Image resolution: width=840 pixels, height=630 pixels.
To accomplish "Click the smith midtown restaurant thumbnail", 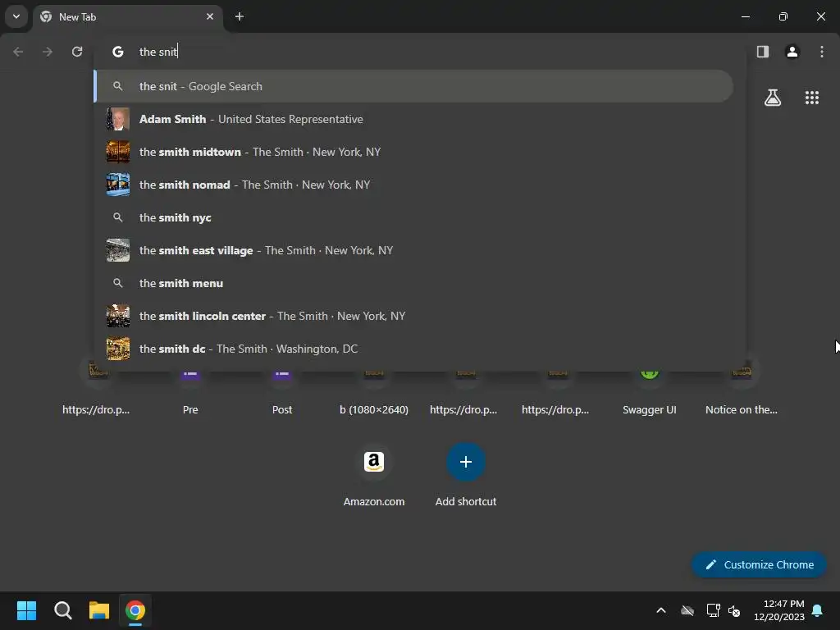I will 118,152.
